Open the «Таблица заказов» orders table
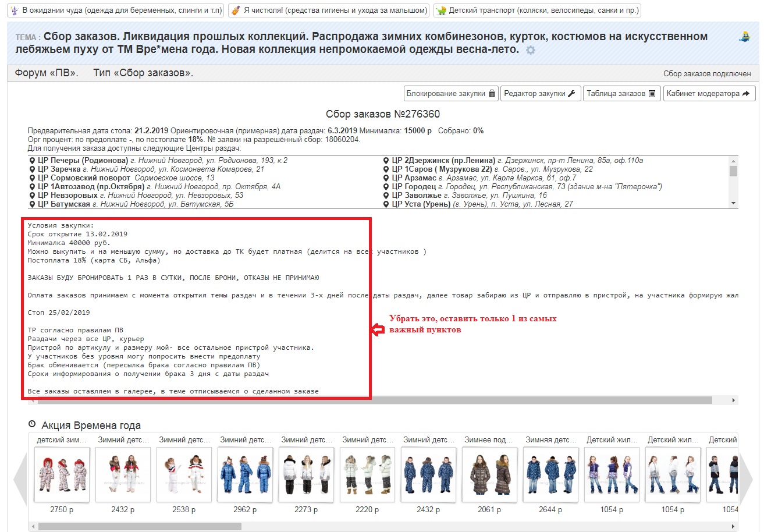 point(622,94)
